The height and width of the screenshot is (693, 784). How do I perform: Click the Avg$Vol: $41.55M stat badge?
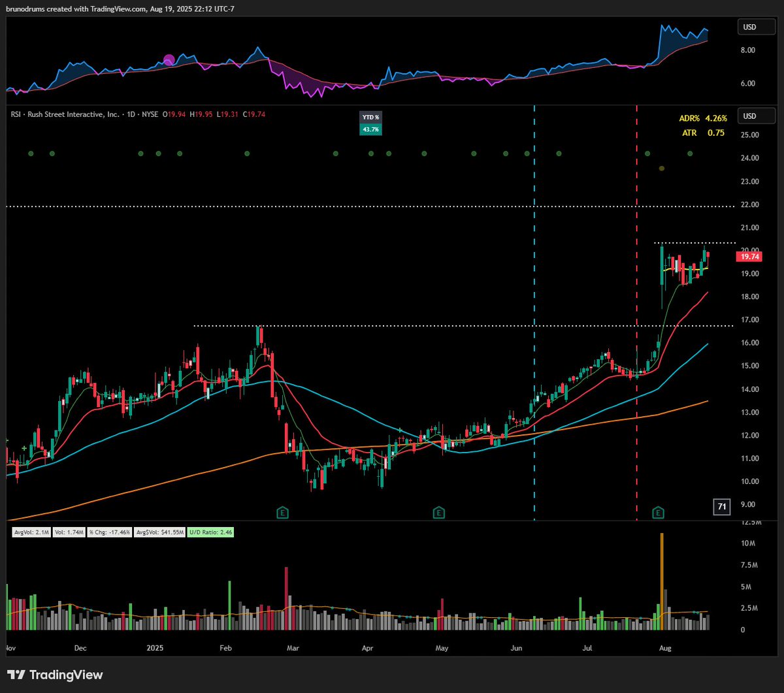[159, 532]
